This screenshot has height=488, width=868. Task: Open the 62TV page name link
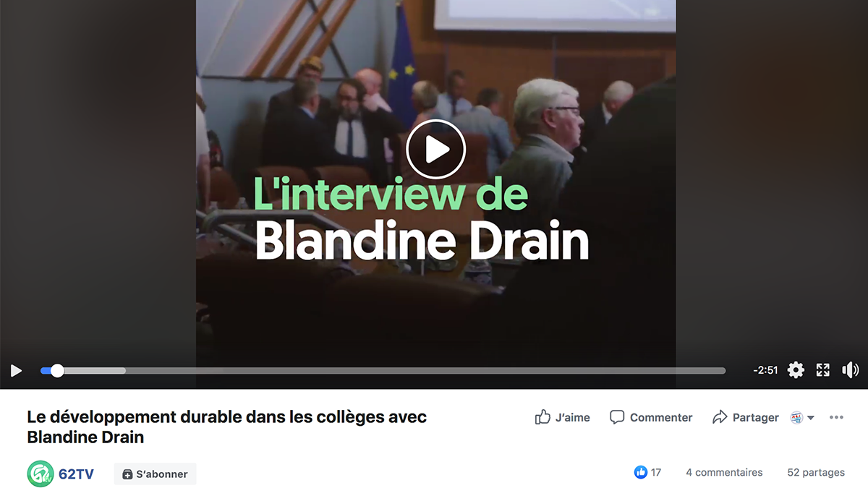tap(76, 474)
